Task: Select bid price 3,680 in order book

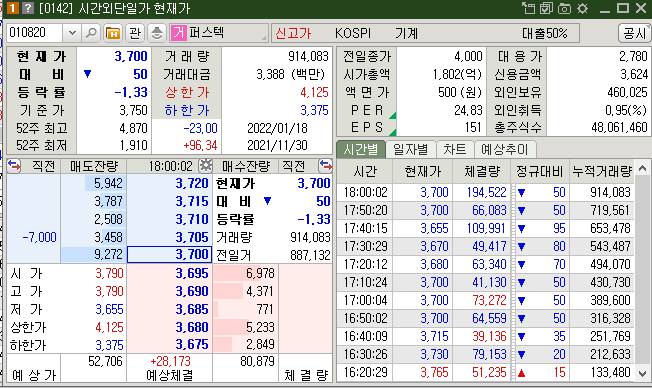Action: pos(170,327)
